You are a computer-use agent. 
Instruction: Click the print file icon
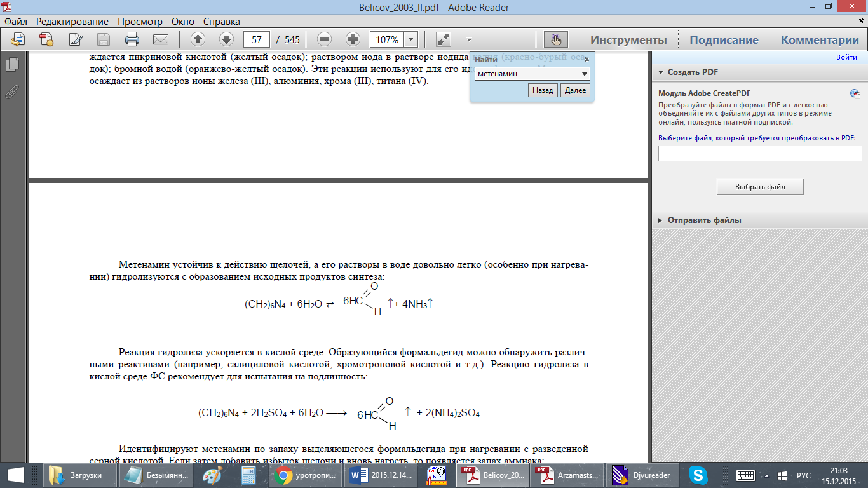tap(132, 40)
